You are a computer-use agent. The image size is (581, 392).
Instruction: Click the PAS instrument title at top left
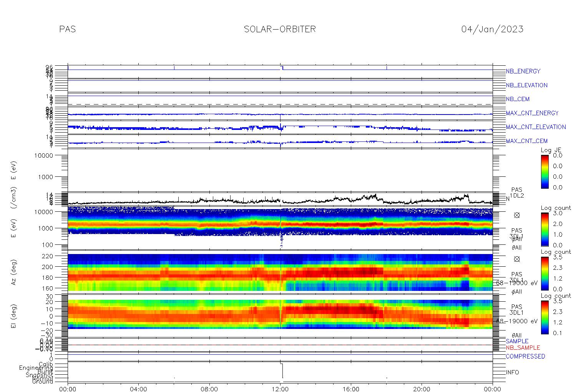(x=68, y=29)
